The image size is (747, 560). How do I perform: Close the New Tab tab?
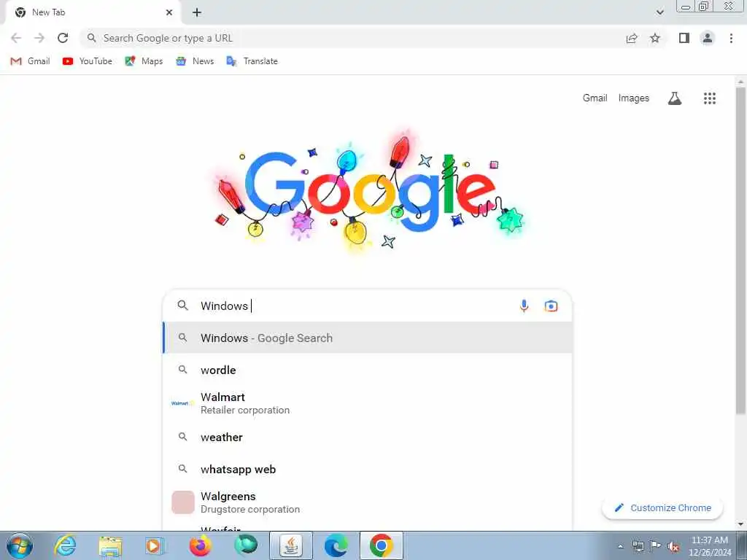pos(169,12)
